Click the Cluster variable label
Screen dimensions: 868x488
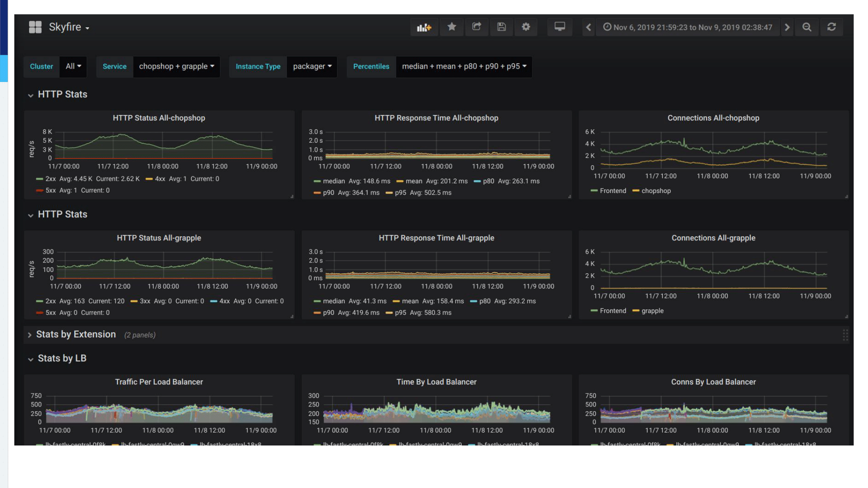coord(41,66)
